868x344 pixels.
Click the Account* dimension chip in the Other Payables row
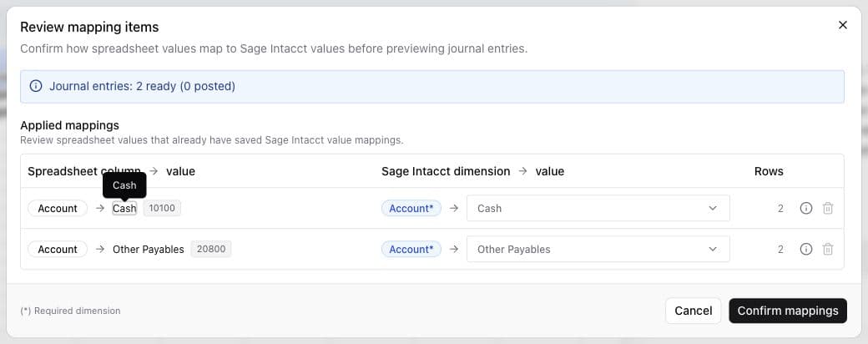(411, 250)
